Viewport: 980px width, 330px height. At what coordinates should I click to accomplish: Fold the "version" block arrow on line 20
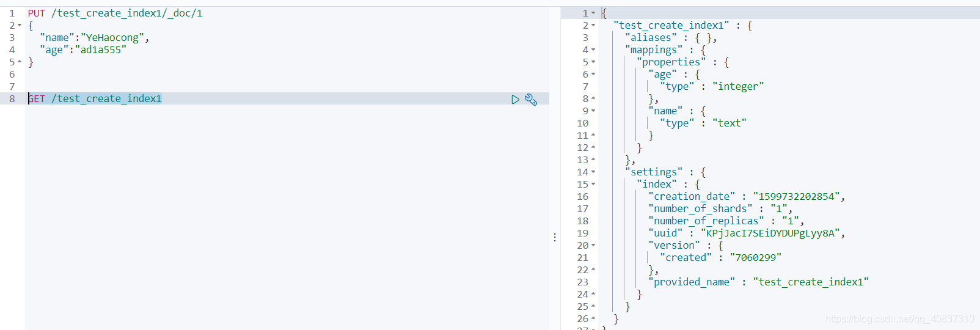click(x=593, y=245)
